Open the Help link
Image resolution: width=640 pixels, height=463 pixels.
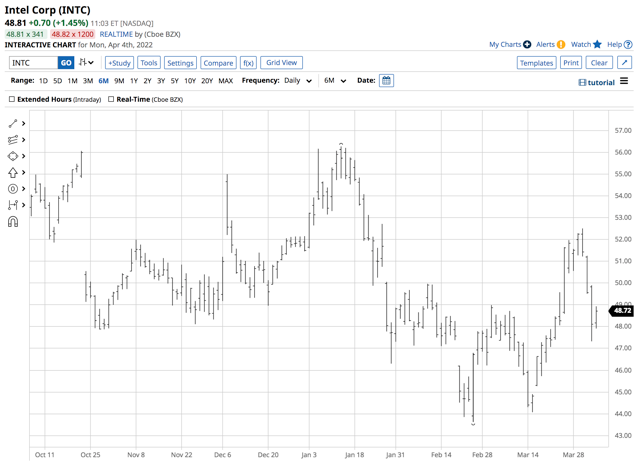tap(614, 44)
